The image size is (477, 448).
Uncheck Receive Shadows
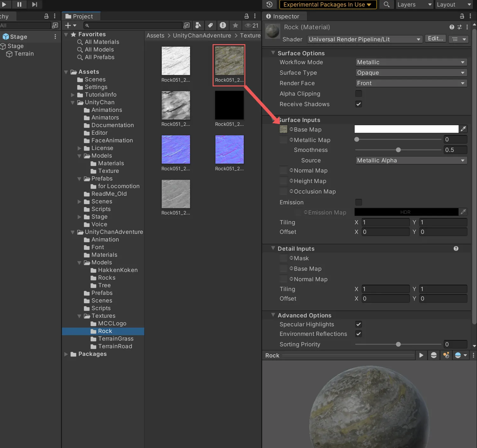point(358,104)
